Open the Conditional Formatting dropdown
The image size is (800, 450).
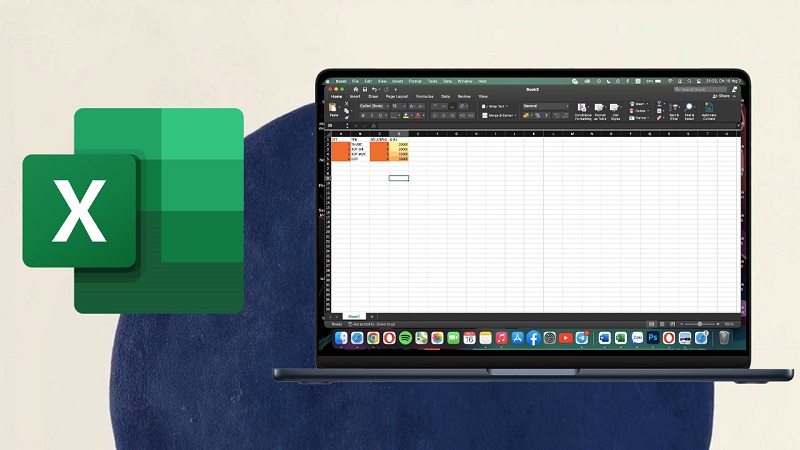[583, 111]
